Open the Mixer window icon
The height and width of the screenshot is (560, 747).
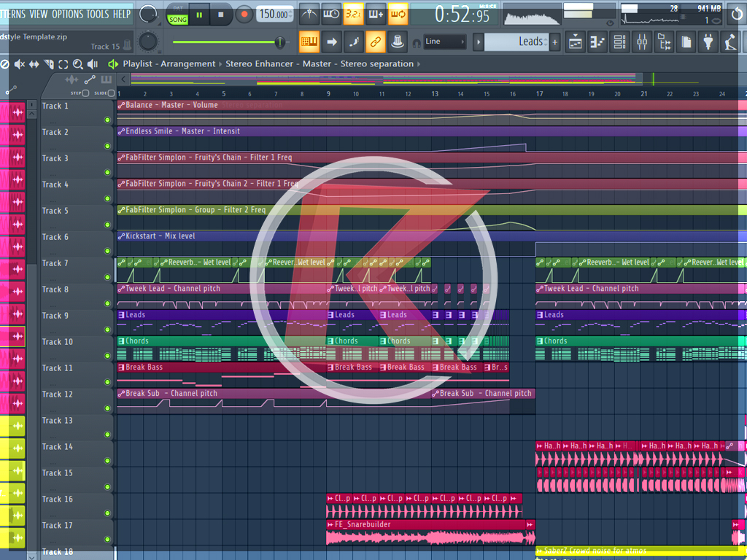point(641,42)
